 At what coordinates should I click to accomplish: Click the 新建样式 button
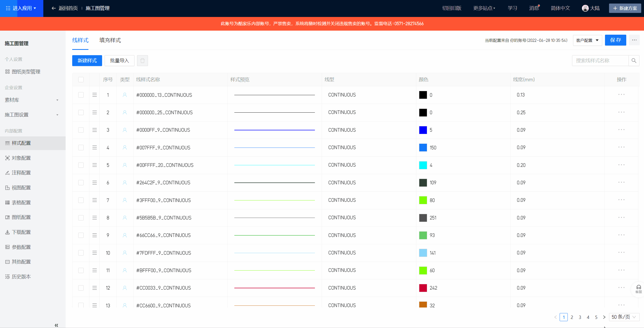87,60
